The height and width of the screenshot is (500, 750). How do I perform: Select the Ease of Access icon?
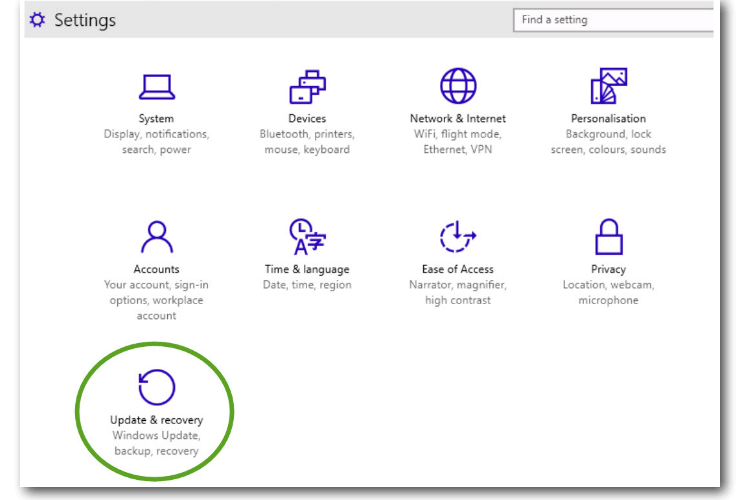pyautogui.click(x=458, y=236)
